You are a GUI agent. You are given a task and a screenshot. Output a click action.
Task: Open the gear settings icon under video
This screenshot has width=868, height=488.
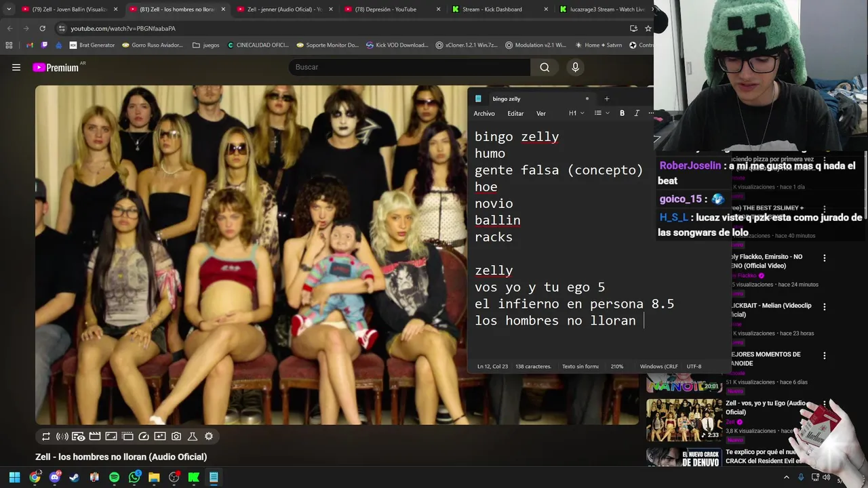[x=209, y=436]
